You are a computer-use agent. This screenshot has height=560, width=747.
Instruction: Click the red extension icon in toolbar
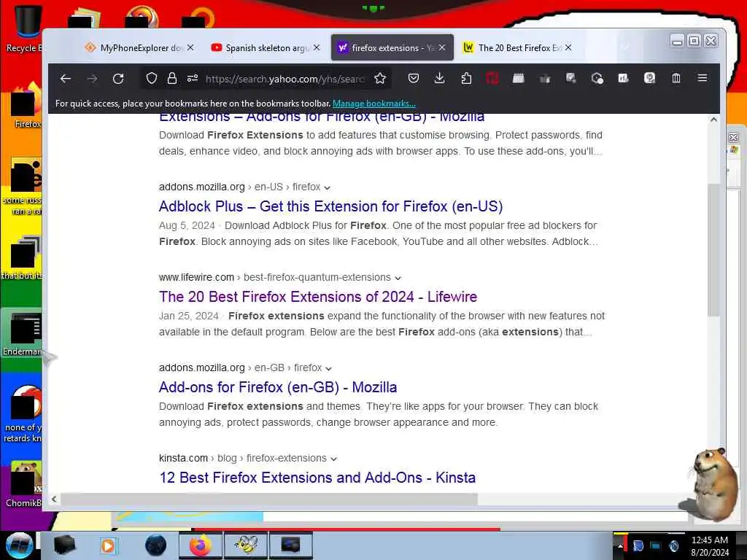pos(492,78)
